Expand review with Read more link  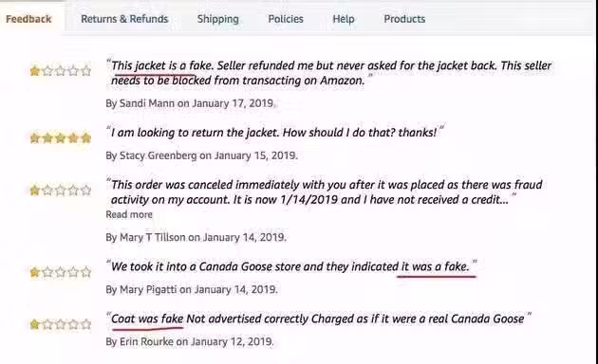coord(129,215)
